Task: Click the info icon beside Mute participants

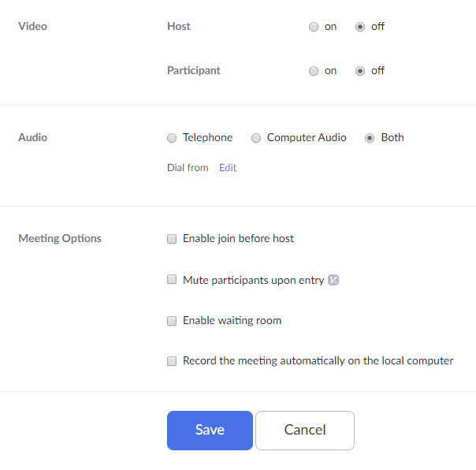Action: click(333, 280)
